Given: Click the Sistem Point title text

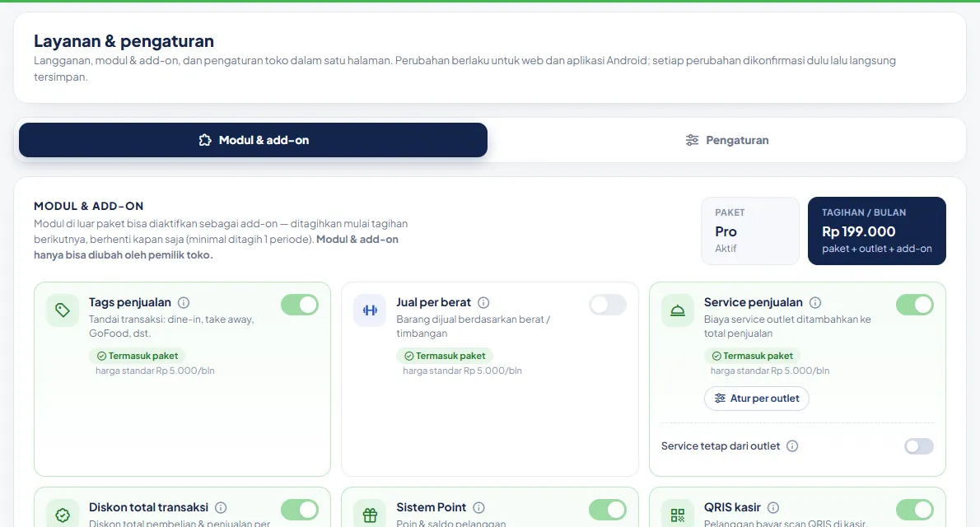Looking at the screenshot, I should 432,507.
